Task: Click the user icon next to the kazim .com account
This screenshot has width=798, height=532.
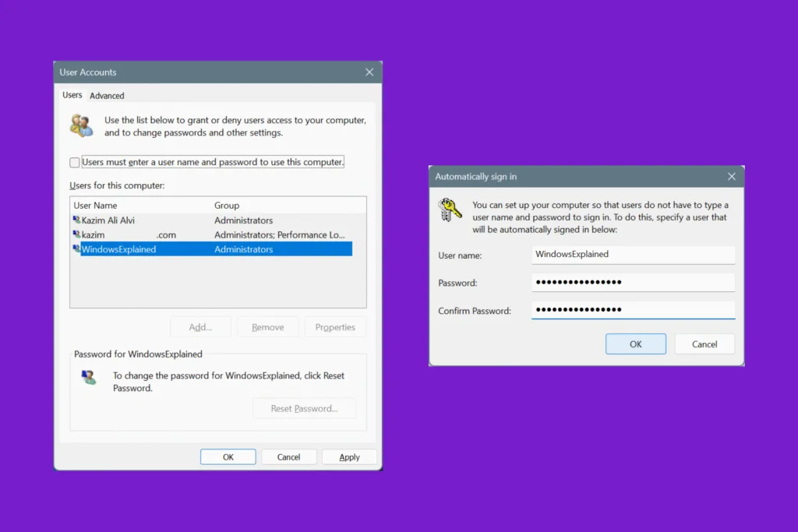Action: (x=76, y=234)
